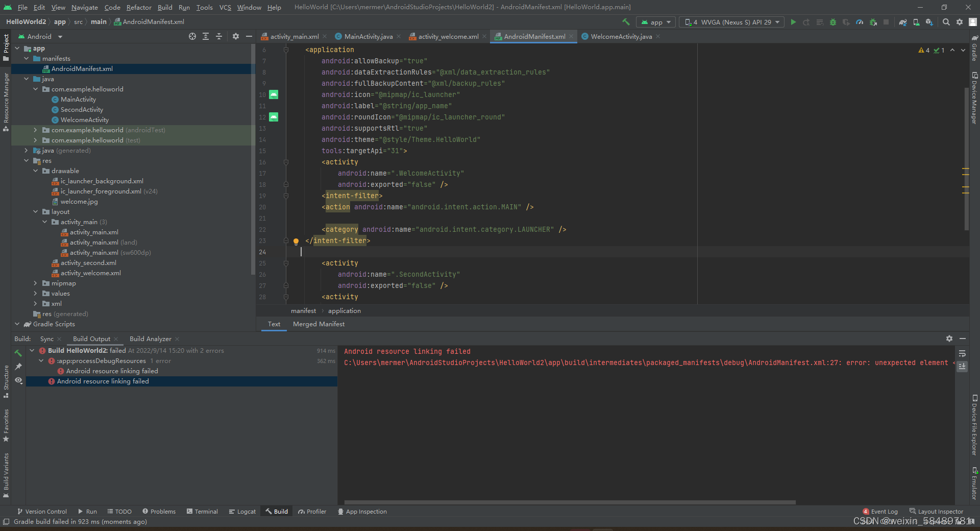Toggle the Project tool window stripe button
Viewport: 980px width, 531px height.
[6, 47]
